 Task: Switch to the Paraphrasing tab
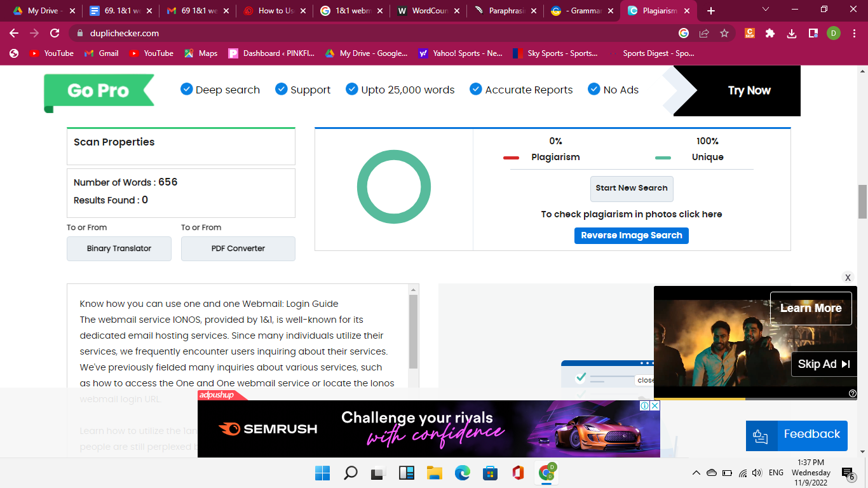pos(506,11)
